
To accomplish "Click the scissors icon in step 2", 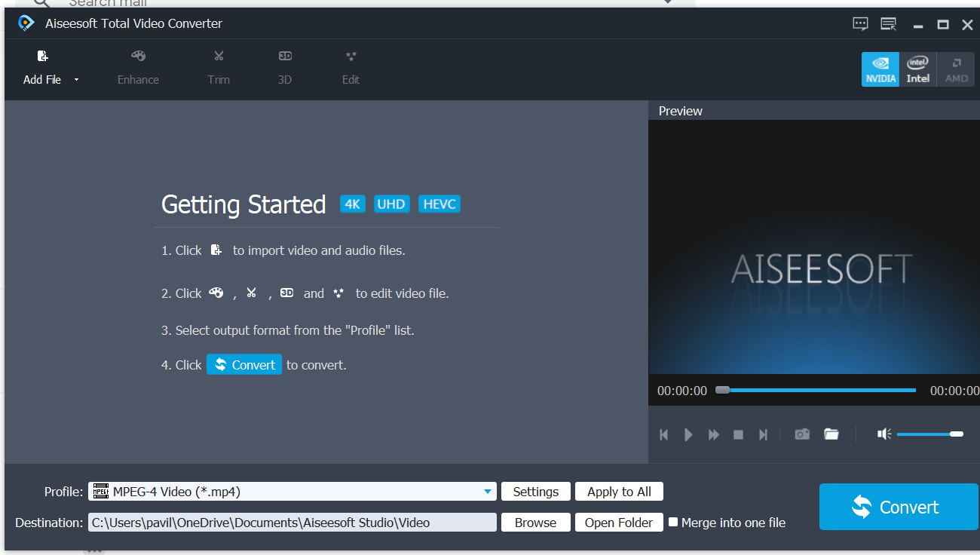I will pos(252,293).
